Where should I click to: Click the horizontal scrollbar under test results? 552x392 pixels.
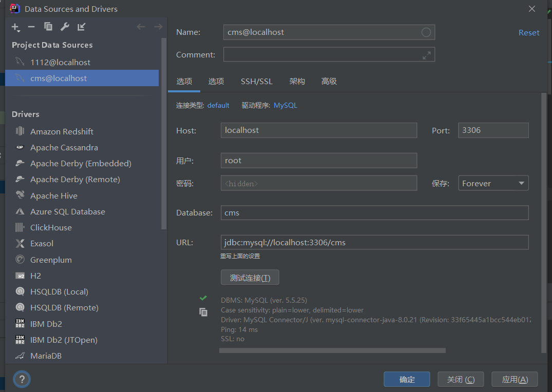[x=332, y=350]
